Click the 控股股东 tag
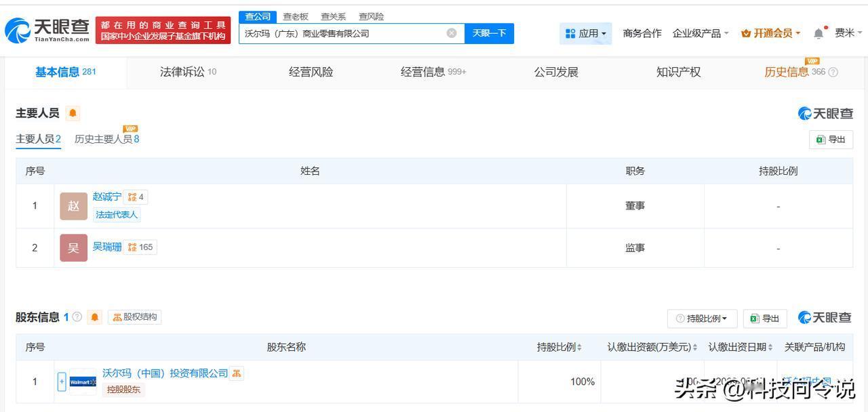Viewport: 868px width, 412px height. click(124, 390)
